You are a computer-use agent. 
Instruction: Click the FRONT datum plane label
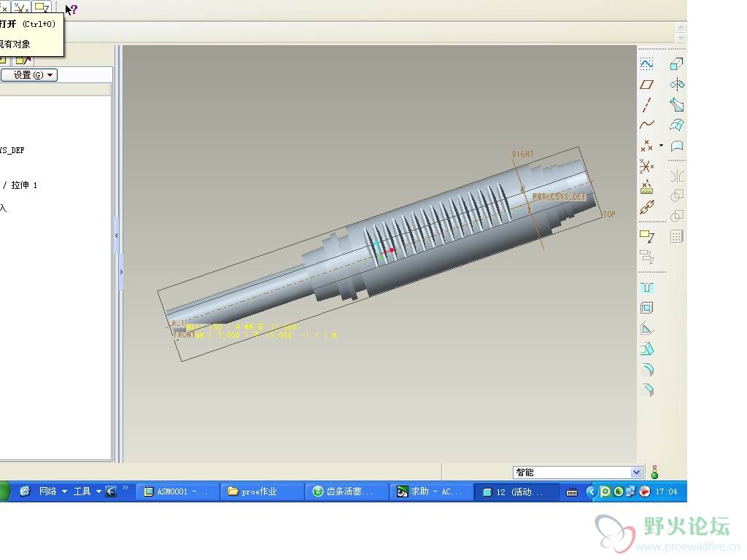tap(184, 335)
